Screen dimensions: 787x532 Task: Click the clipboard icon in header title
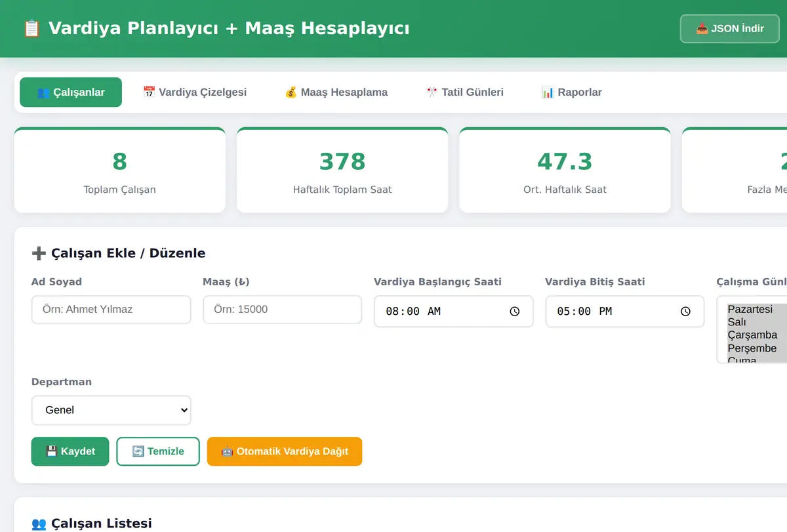click(x=32, y=29)
